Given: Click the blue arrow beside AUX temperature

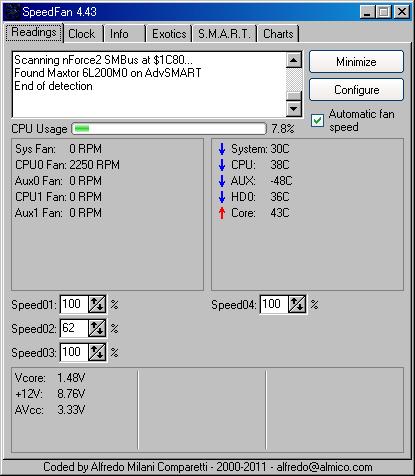Looking at the screenshot, I should click(x=222, y=181).
